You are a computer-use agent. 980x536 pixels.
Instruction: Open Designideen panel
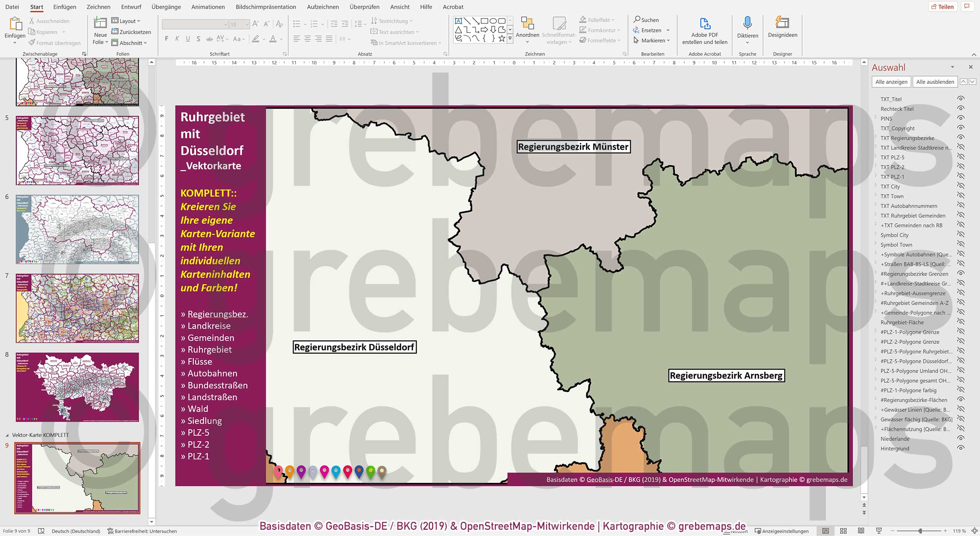tap(782, 29)
